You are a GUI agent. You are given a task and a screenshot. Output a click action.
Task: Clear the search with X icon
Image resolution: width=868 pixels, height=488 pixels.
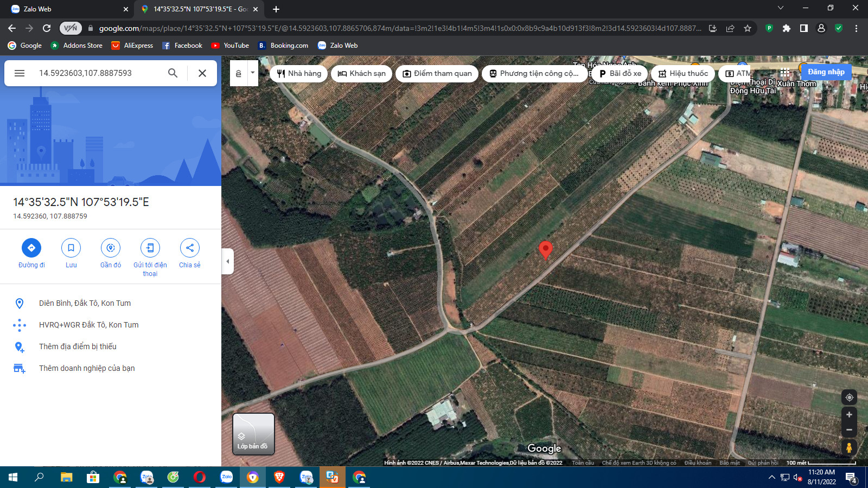coord(202,73)
